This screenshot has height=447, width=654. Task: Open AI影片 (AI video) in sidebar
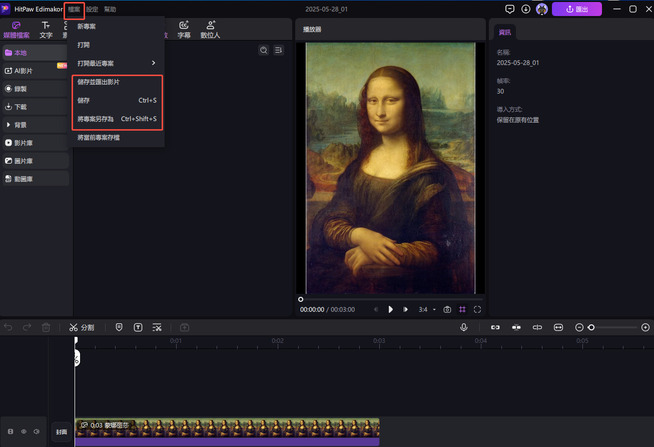35,70
